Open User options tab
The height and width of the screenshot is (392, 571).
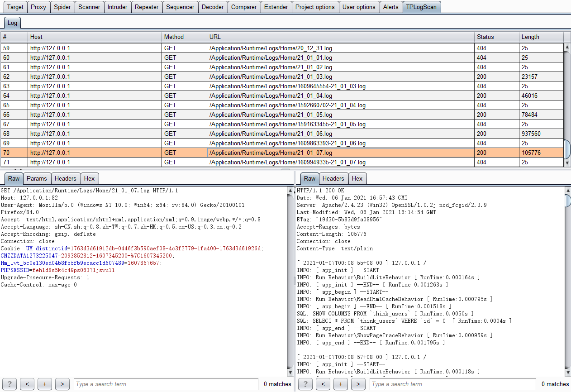[359, 7]
